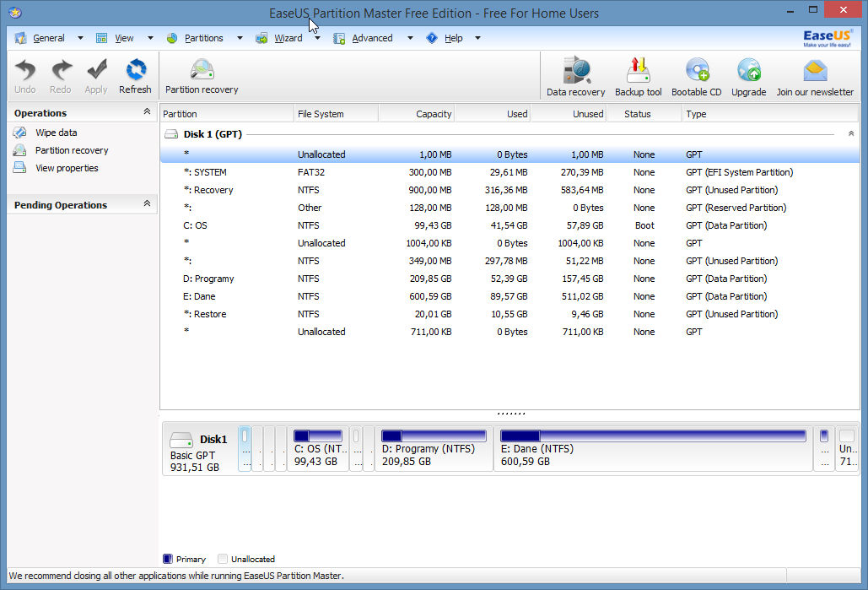Image resolution: width=868 pixels, height=590 pixels.
Task: Click the E: Dane (NTFS) disk map block
Action: point(653,449)
